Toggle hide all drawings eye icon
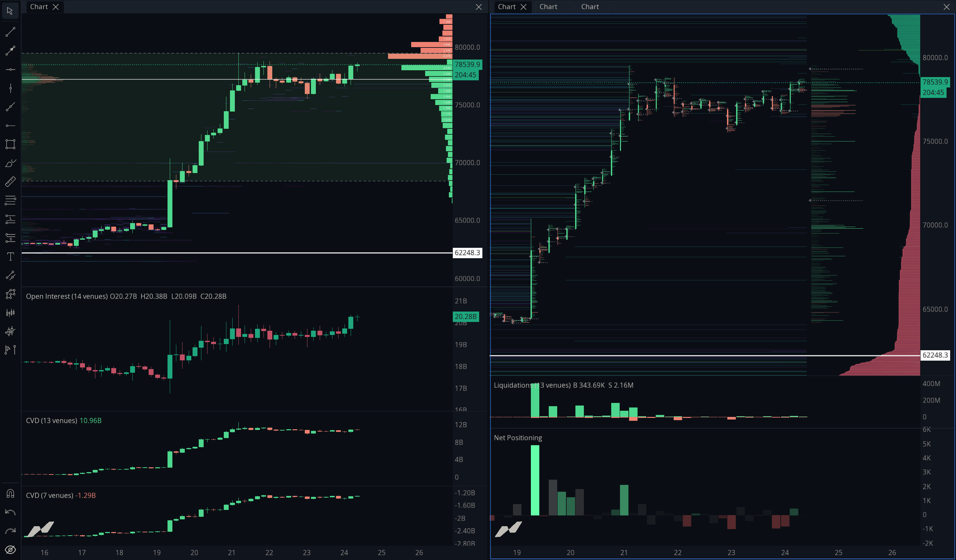The image size is (956, 560). (x=10, y=549)
